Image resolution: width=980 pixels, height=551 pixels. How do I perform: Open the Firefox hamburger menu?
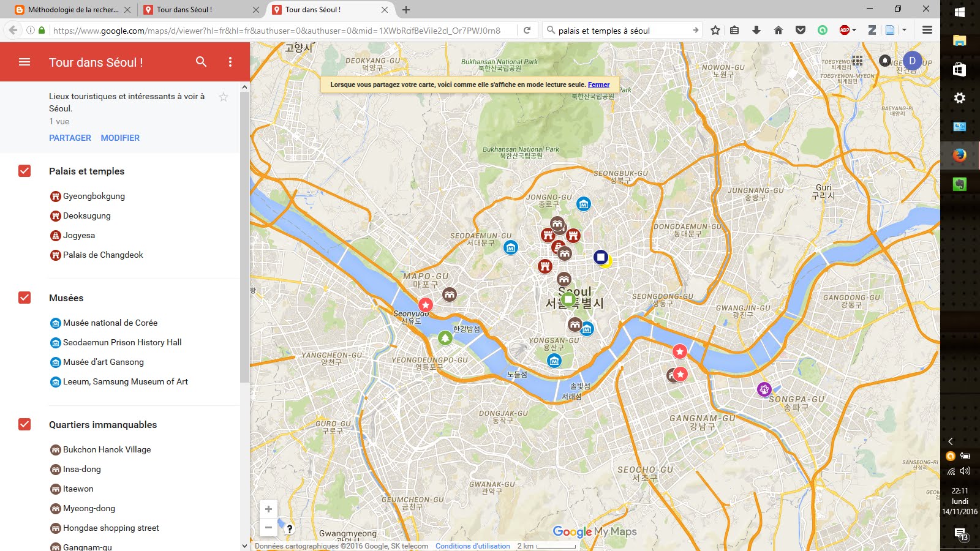tap(927, 30)
